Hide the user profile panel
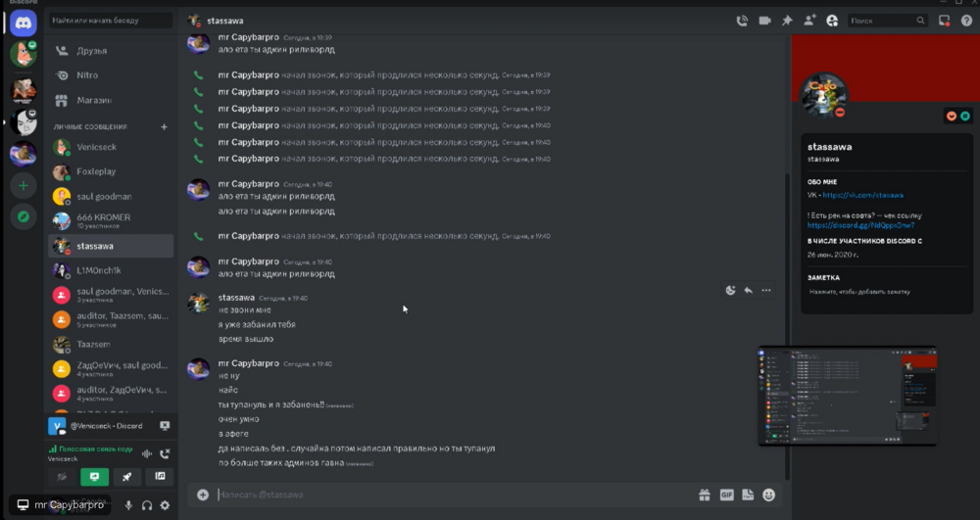The height and width of the screenshot is (520, 980). click(832, 21)
